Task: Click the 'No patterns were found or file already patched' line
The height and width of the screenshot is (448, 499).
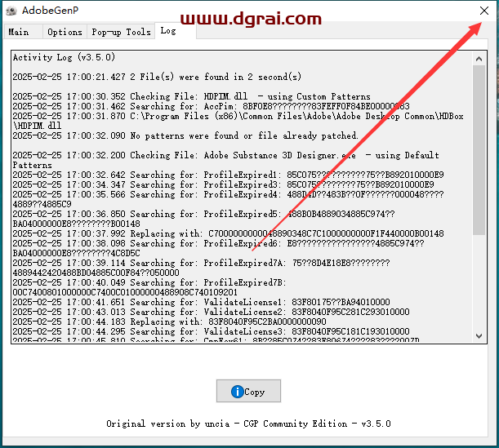Action: pyautogui.click(x=185, y=135)
